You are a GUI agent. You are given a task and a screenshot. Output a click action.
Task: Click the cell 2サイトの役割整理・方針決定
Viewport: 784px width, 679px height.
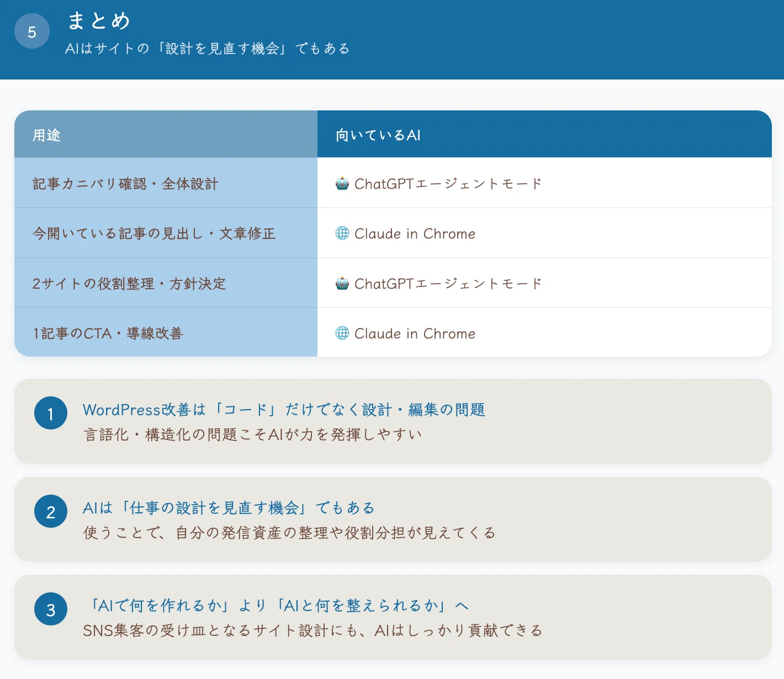click(166, 283)
